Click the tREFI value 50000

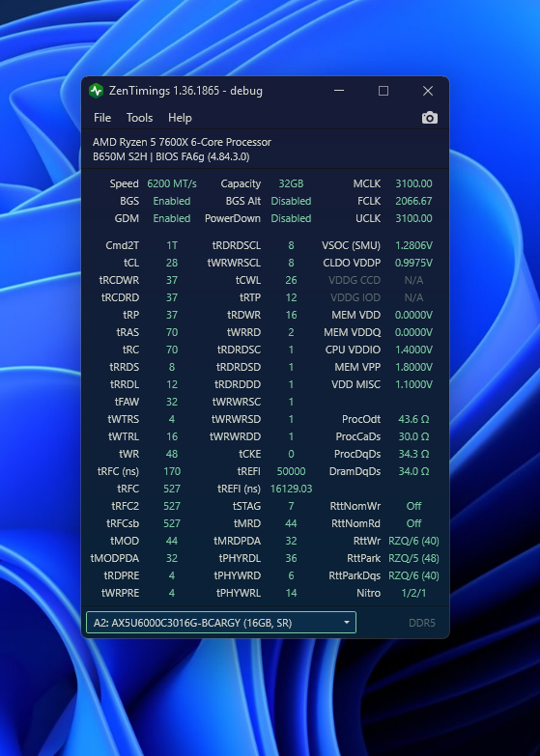(291, 471)
